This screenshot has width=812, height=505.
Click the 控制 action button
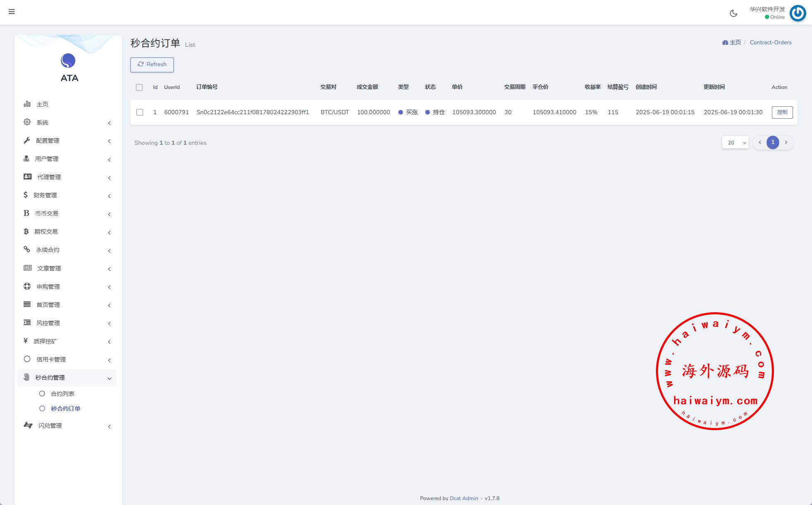tap(782, 112)
